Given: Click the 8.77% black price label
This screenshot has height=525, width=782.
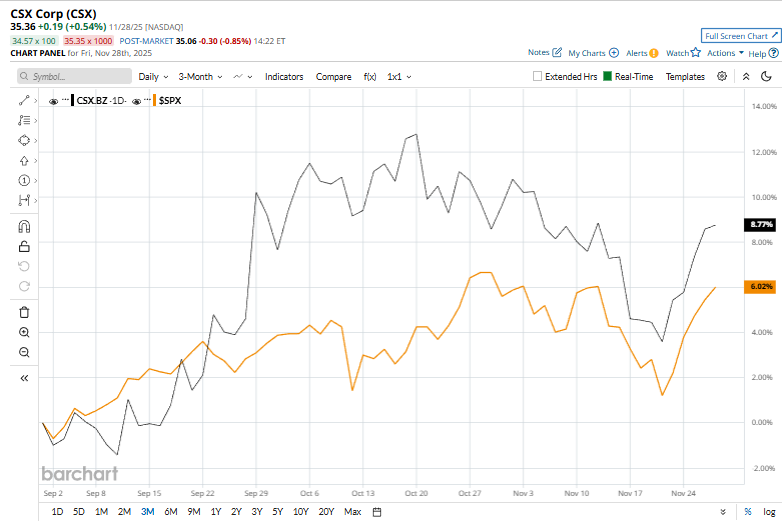Looking at the screenshot, I should [x=760, y=224].
